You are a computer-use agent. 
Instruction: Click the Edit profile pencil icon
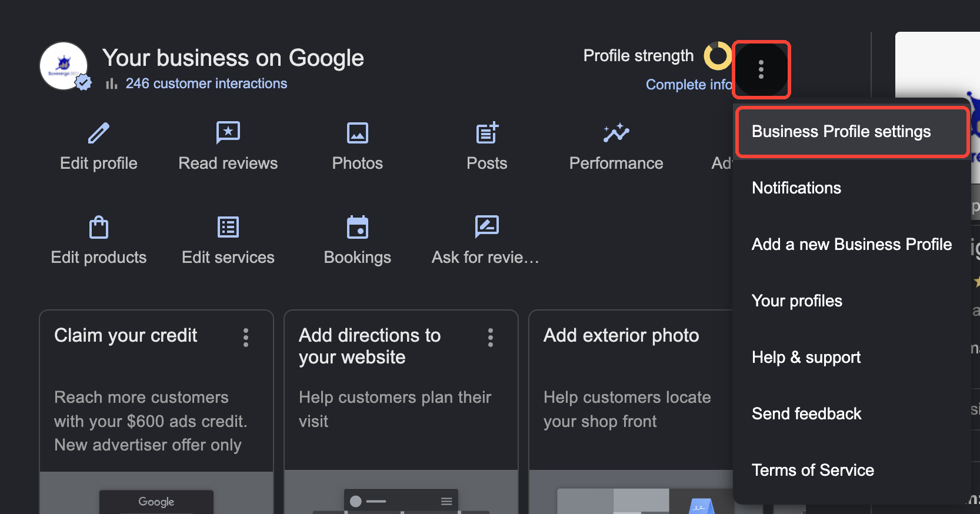click(99, 133)
